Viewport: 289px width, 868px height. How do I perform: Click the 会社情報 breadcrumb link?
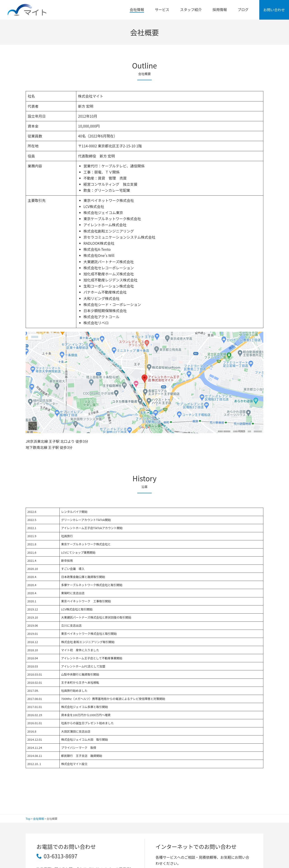coord(38,818)
